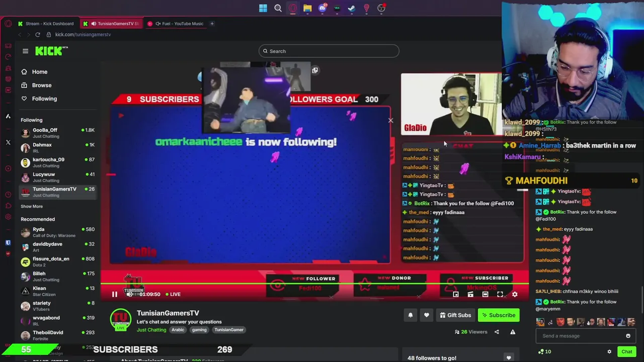Enter fullscreen video mode
Image resolution: width=644 pixels, height=362 pixels.
(x=500, y=295)
